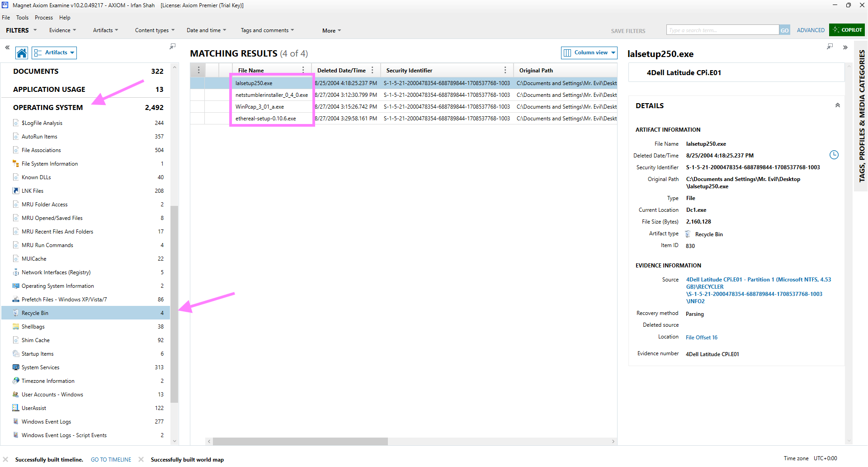Open the Artifacts navigation dropdown
Image resolution: width=868 pixels, height=467 pixels.
pyautogui.click(x=54, y=53)
